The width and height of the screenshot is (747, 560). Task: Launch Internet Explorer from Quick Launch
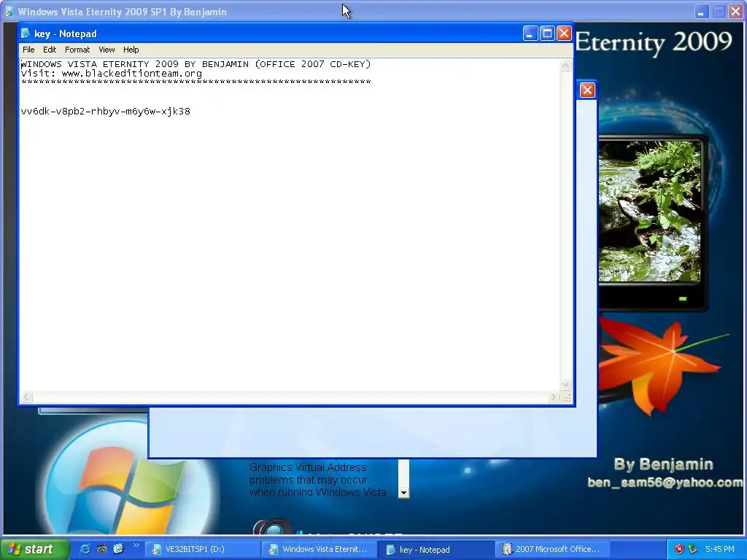click(85, 549)
